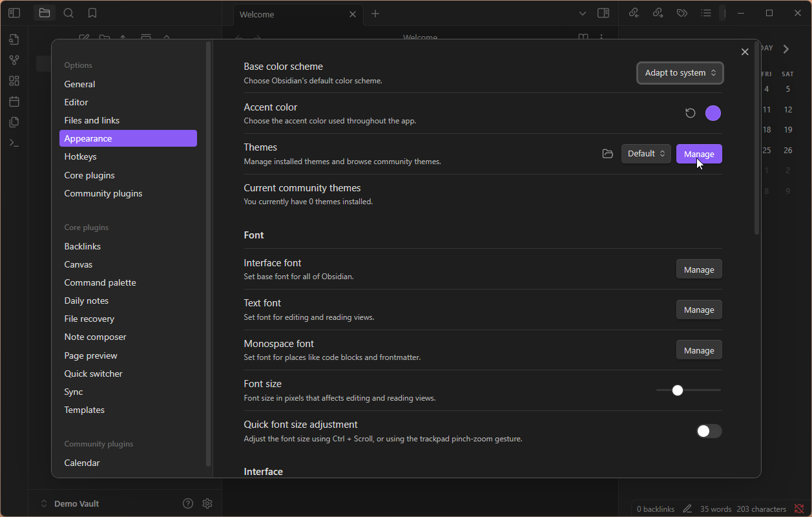Click Manage for Monospace font
This screenshot has width=812, height=517.
click(x=699, y=350)
